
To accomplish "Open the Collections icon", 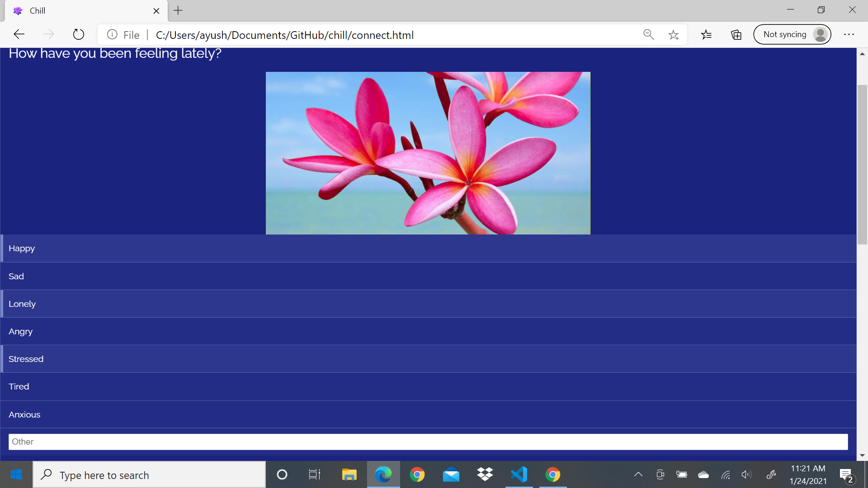I will pos(736,34).
